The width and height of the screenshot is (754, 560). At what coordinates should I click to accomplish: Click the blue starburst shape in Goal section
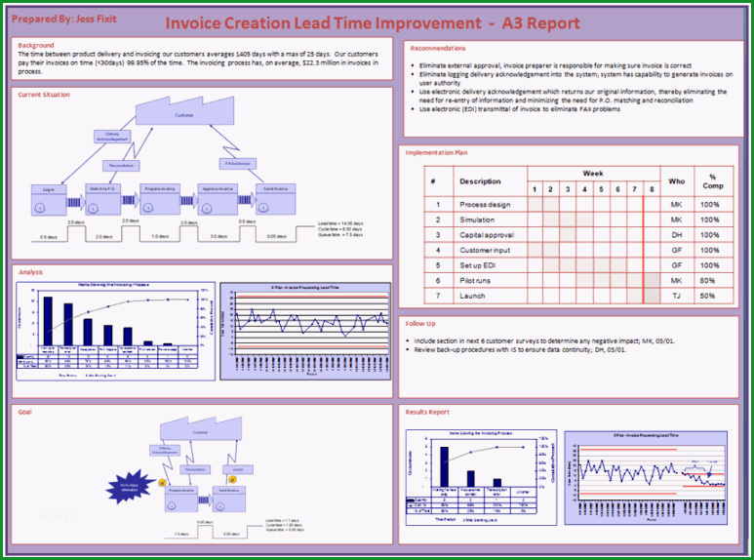click(130, 487)
